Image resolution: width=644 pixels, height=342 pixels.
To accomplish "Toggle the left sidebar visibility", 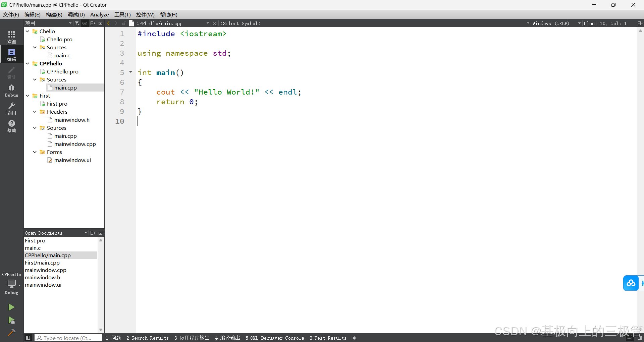I will [x=28, y=338].
